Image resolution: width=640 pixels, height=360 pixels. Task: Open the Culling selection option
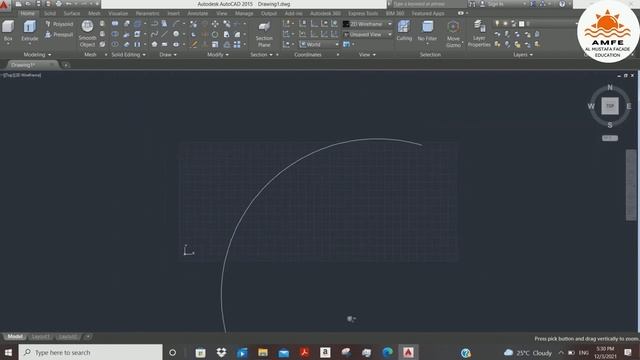[x=404, y=31]
